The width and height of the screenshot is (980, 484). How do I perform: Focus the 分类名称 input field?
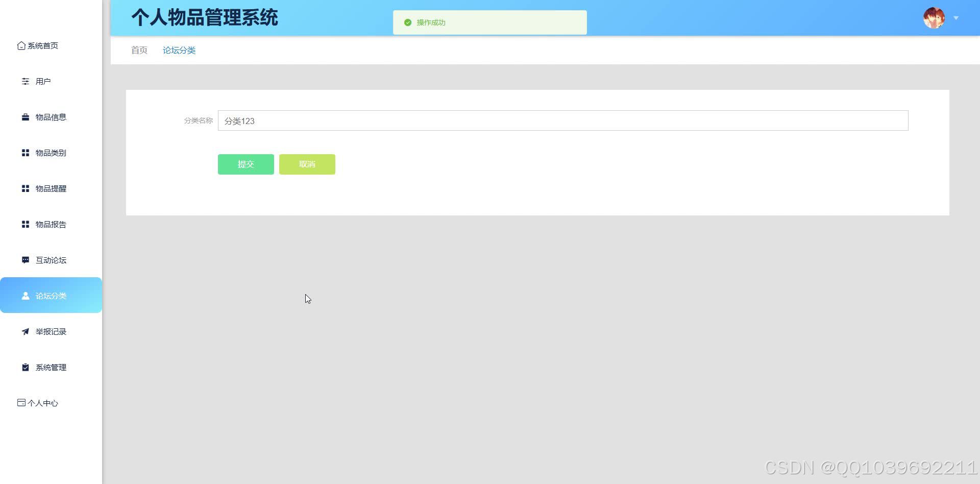click(x=563, y=120)
